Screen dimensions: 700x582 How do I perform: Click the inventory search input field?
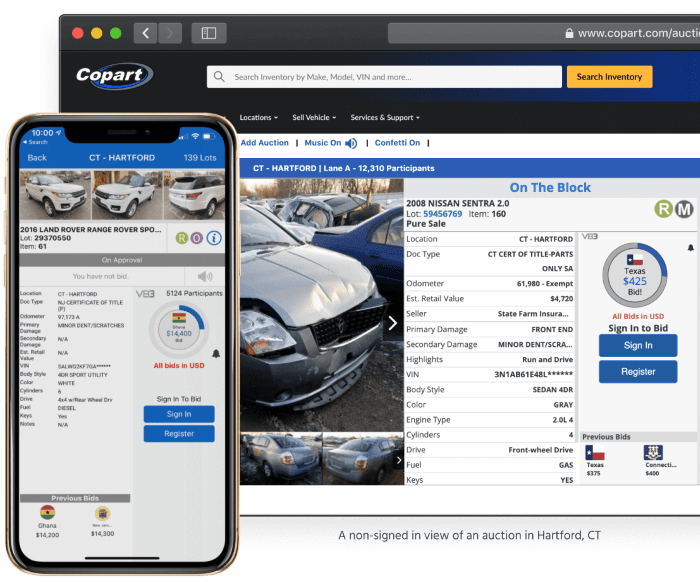(x=384, y=77)
